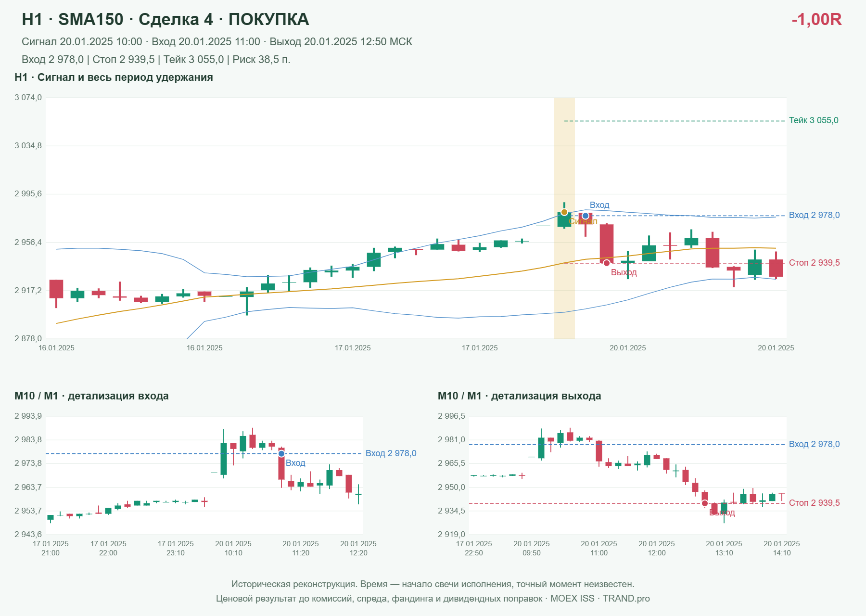The width and height of the screenshot is (866, 616).
Task: Click the '2 956,4' y-axis value
Action: point(28,242)
